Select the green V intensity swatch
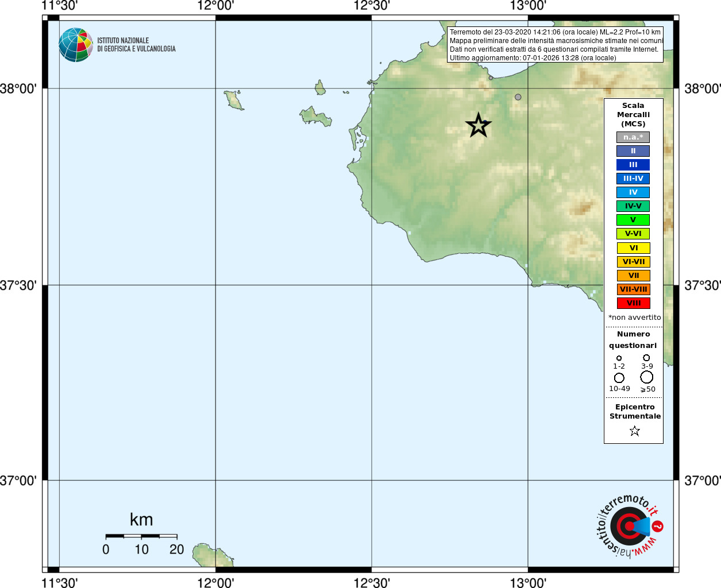Viewport: 721px width, 588px height. pyautogui.click(x=633, y=220)
